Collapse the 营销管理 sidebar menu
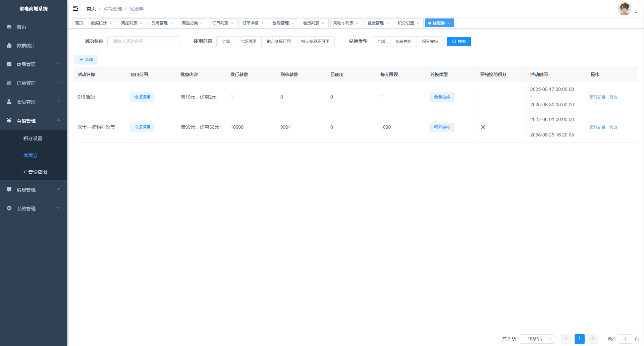This screenshot has height=346, width=644. coord(34,120)
